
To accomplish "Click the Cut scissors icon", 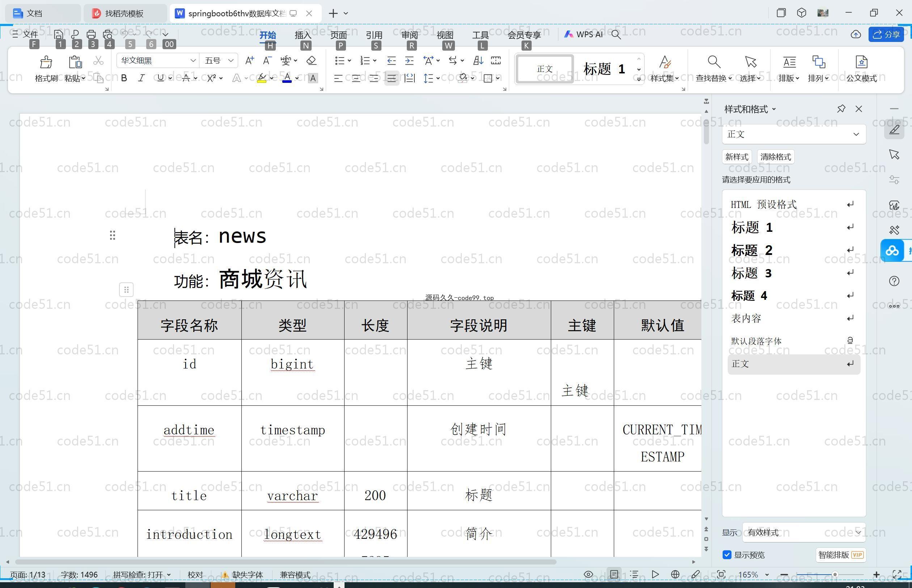I will (98, 60).
